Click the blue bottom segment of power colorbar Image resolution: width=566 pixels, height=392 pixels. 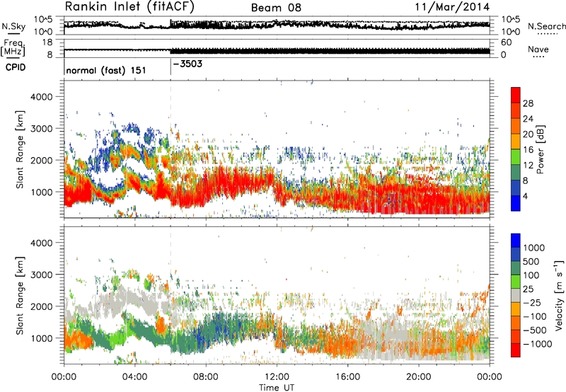pyautogui.click(x=516, y=203)
